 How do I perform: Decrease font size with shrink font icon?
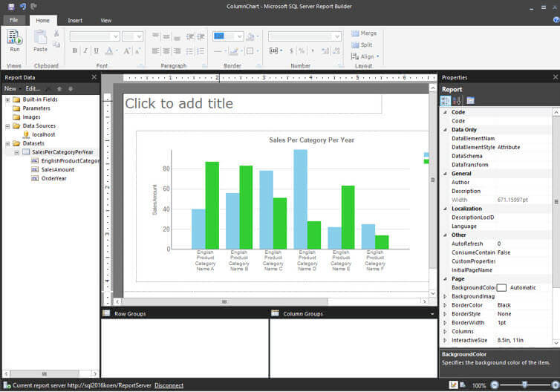pyautogui.click(x=138, y=50)
